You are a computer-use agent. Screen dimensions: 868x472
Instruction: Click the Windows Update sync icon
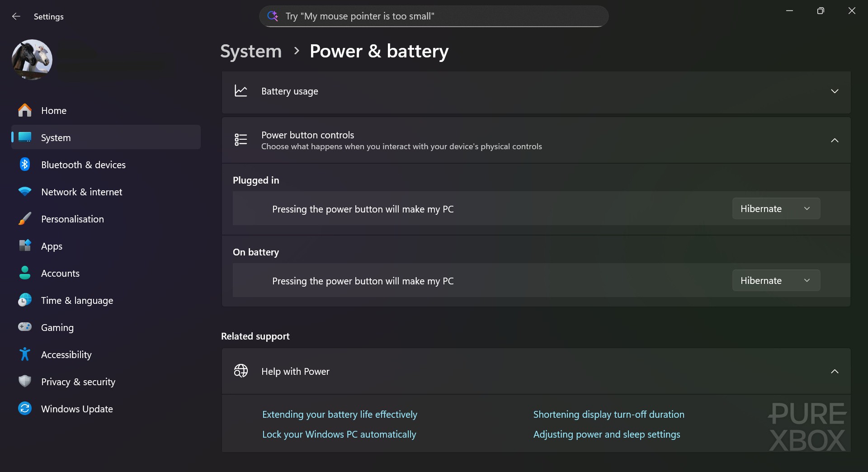point(25,409)
